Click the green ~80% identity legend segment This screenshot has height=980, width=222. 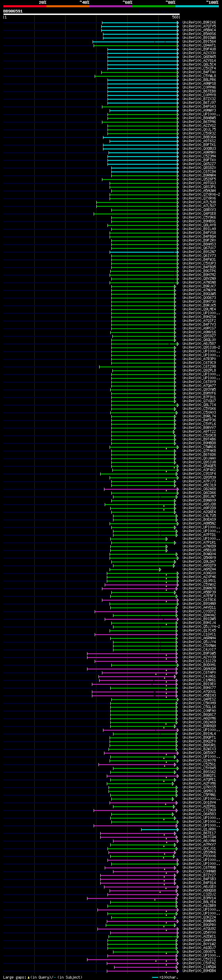(154, 6)
